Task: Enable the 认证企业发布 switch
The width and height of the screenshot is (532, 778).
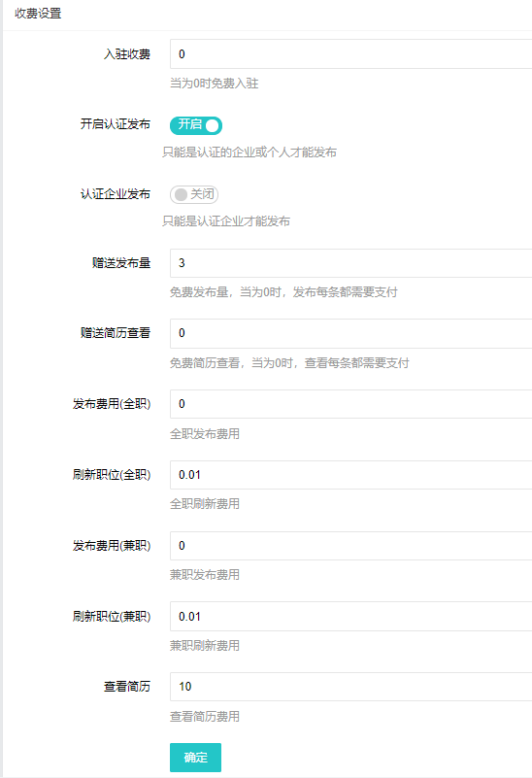Action: click(x=194, y=194)
